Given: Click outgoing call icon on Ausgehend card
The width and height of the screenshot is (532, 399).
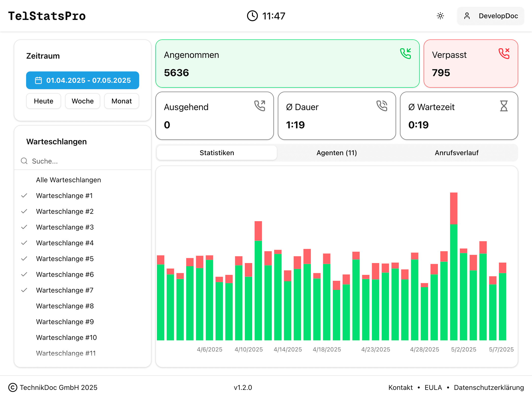Looking at the screenshot, I should click(260, 106).
